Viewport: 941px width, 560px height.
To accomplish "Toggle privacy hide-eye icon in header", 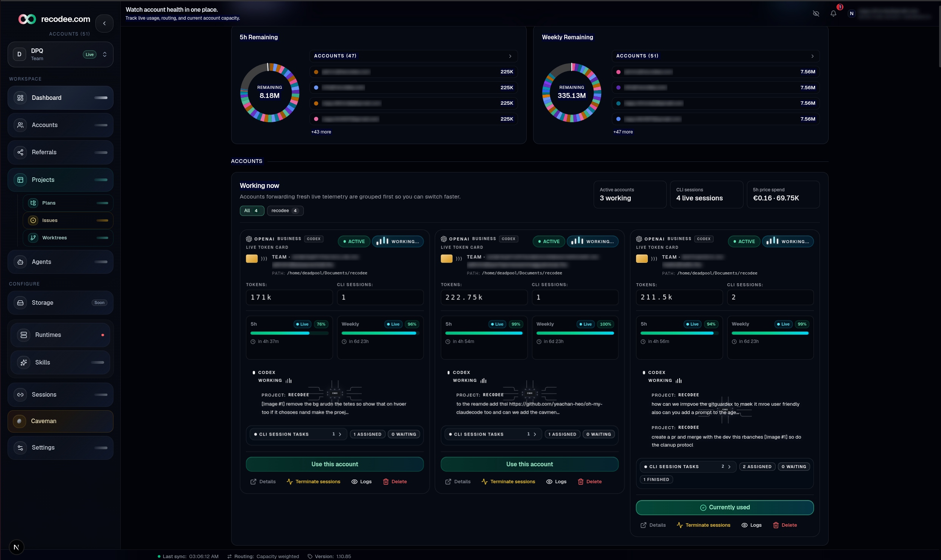I will pos(816,14).
